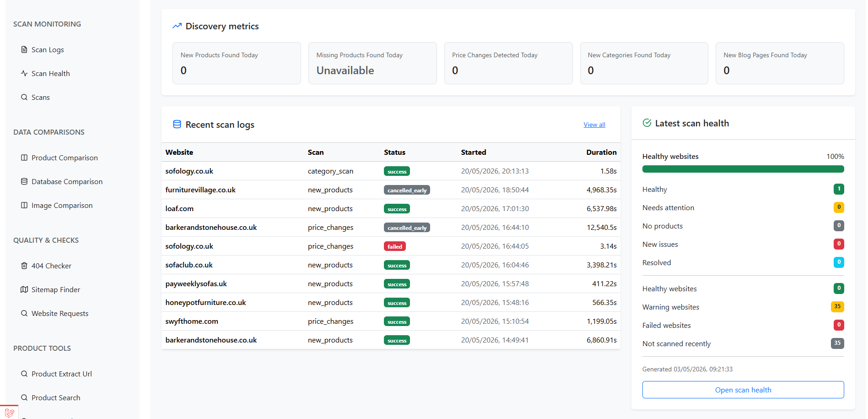This screenshot has height=419, width=868.
Task: Click the New Blog Pages Found Today card
Action: point(780,63)
